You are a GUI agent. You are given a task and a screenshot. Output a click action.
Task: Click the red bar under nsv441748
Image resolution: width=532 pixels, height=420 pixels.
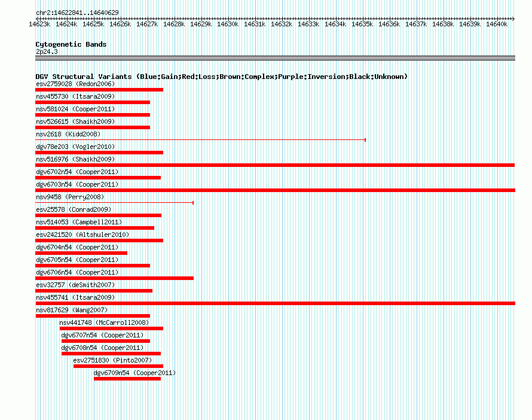111,328
